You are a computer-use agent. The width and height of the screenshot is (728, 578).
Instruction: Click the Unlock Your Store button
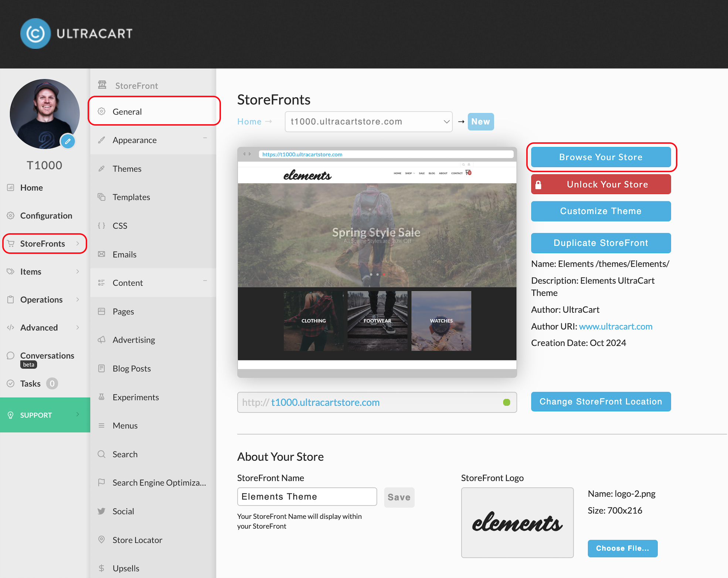click(x=601, y=184)
